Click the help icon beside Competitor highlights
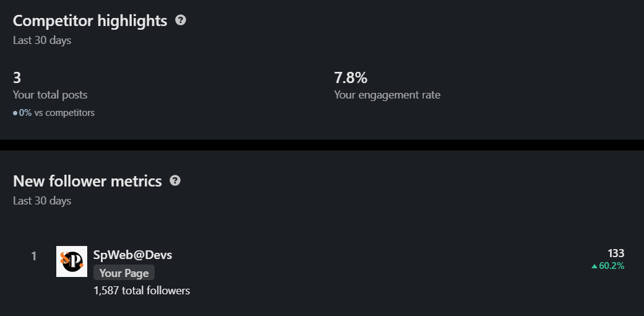This screenshot has height=316, width=644. click(x=181, y=20)
